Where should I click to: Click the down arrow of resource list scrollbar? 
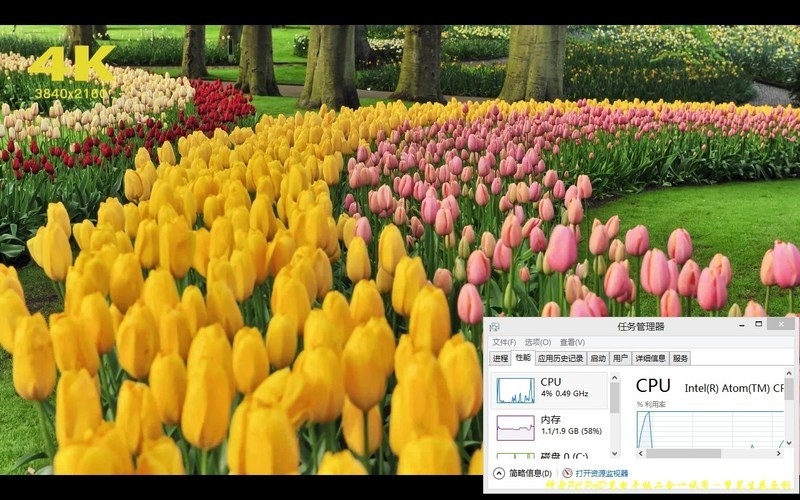coord(615,454)
